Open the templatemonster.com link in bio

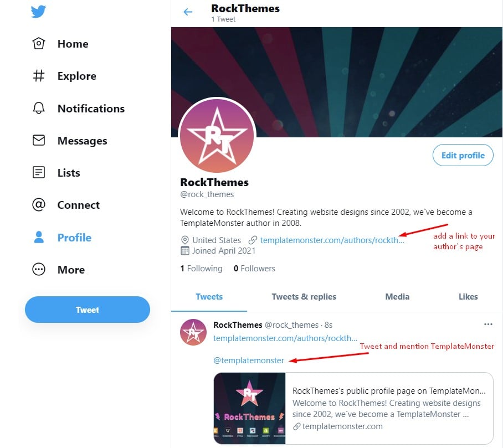point(332,240)
